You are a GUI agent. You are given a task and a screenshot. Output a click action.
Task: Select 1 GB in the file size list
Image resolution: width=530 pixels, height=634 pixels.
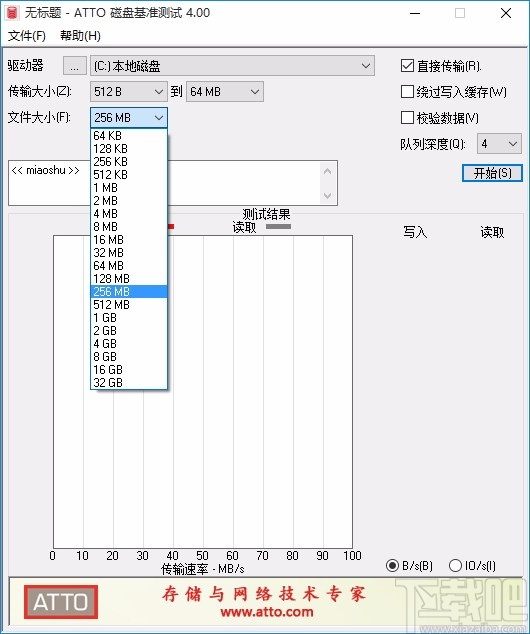pos(129,317)
